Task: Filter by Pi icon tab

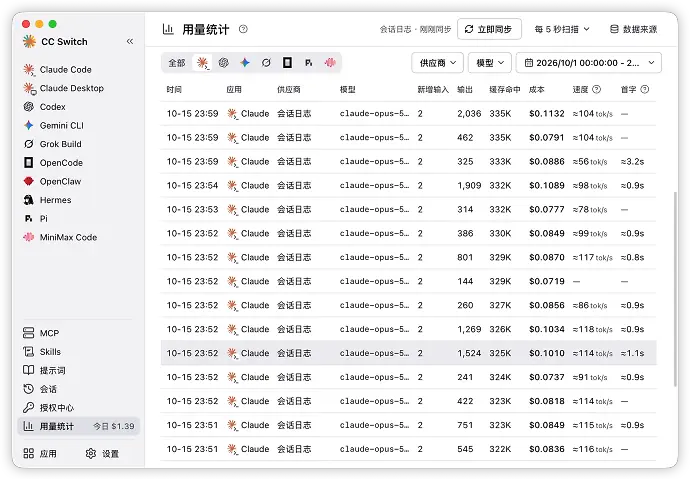Action: point(308,63)
